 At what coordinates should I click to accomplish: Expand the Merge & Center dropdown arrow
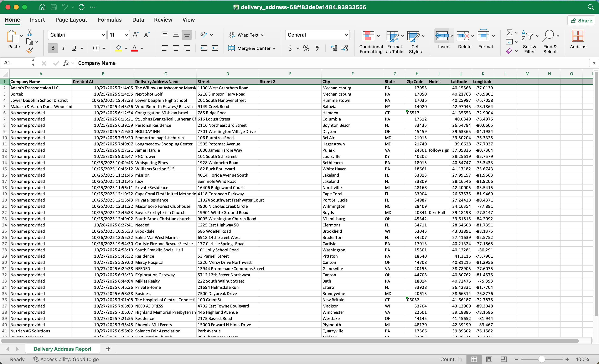(274, 48)
